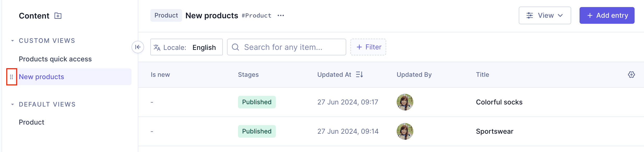Toggle sorting with the Updated At sort icon
Viewport: 644px width, 152px height.
(360, 74)
